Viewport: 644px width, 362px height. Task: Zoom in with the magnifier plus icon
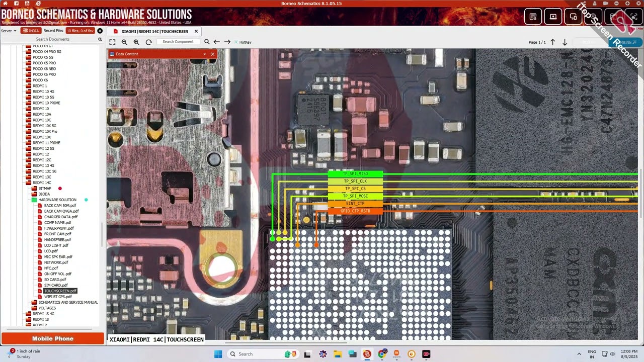[136, 42]
